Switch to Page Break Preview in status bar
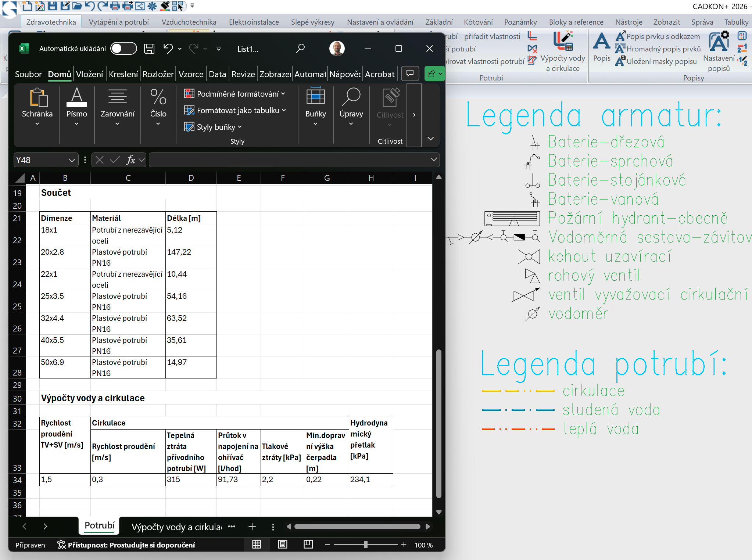The height and width of the screenshot is (560, 752). click(x=308, y=545)
